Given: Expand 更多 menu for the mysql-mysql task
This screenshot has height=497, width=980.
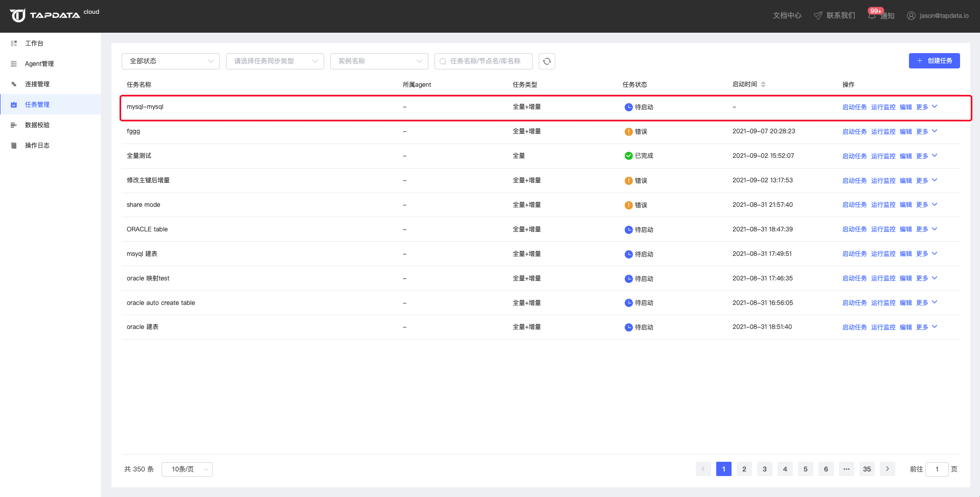Looking at the screenshot, I should [x=926, y=107].
